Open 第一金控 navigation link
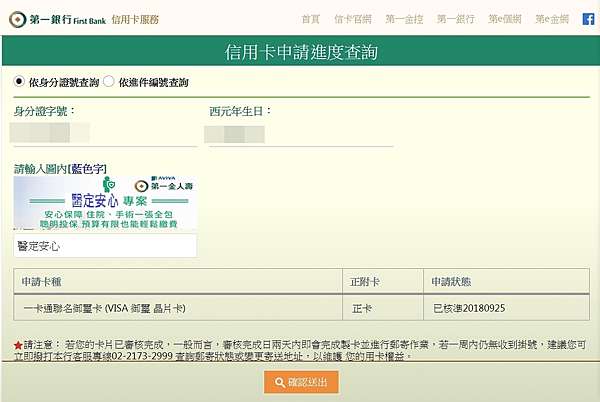 404,19
